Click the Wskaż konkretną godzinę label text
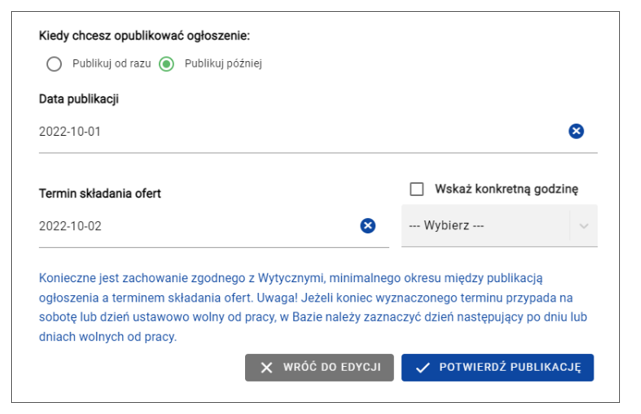 click(506, 188)
